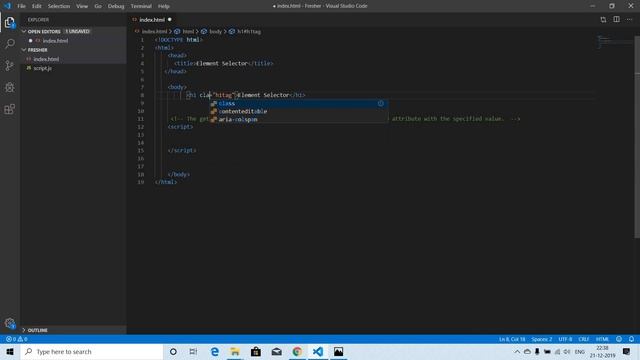Split the editor to the right
Screen dimensions: 640x360
(616, 20)
